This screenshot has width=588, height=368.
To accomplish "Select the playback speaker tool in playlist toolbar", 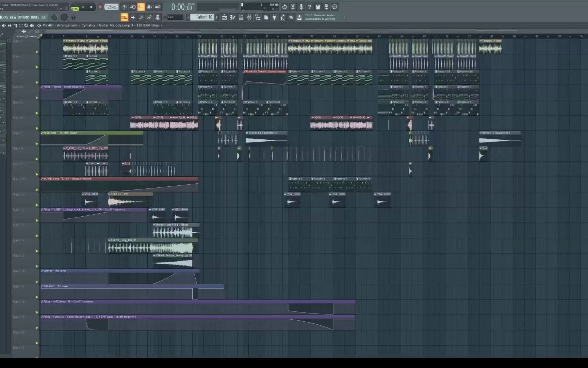I will [32, 26].
